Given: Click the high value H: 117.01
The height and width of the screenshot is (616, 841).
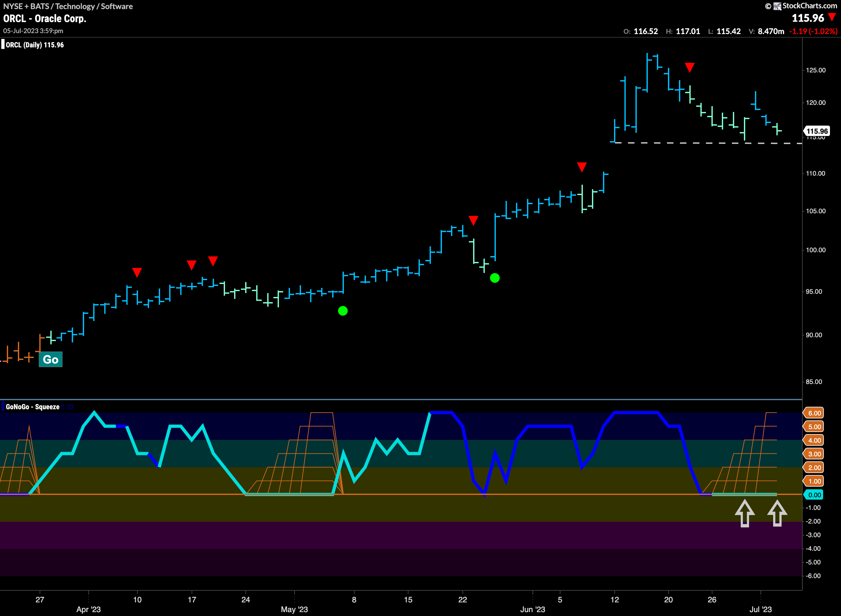Looking at the screenshot, I should (x=683, y=31).
